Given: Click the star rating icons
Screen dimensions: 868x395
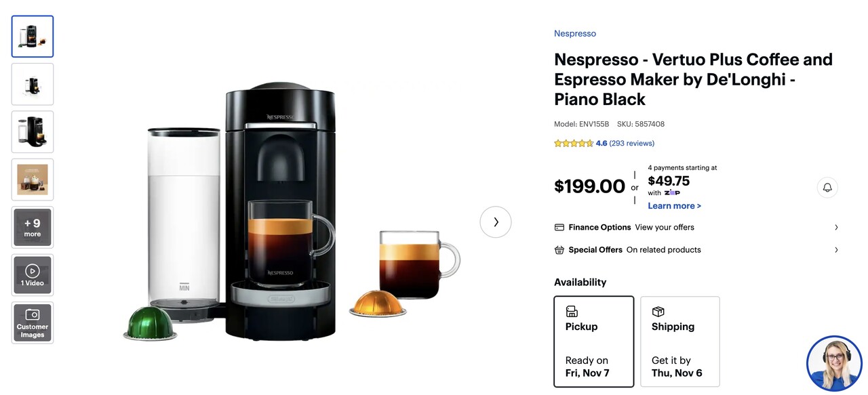Looking at the screenshot, I should 574,144.
